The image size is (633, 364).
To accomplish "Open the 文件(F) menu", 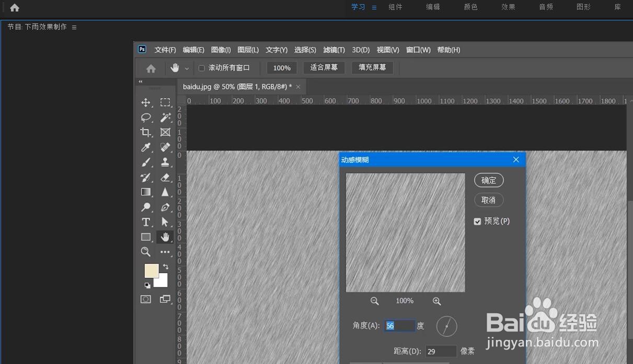I will (x=165, y=50).
